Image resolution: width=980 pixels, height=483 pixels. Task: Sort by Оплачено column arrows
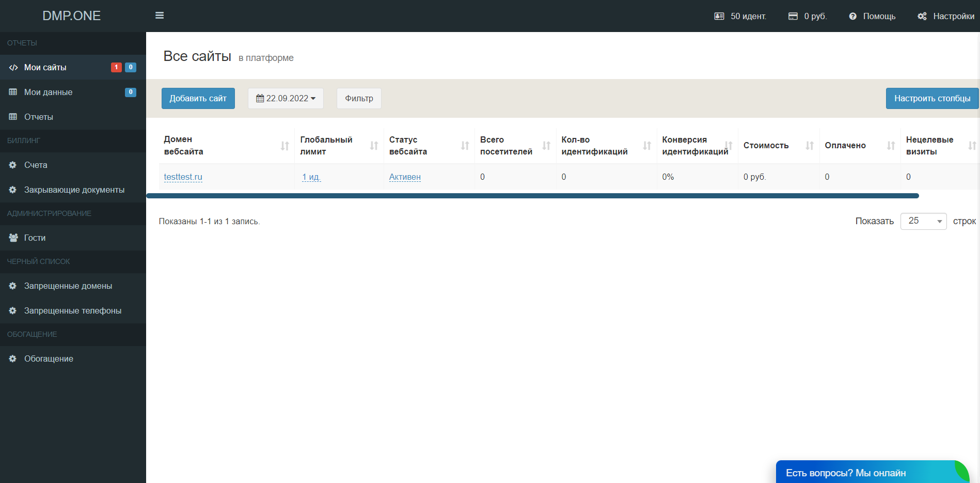[x=891, y=146]
